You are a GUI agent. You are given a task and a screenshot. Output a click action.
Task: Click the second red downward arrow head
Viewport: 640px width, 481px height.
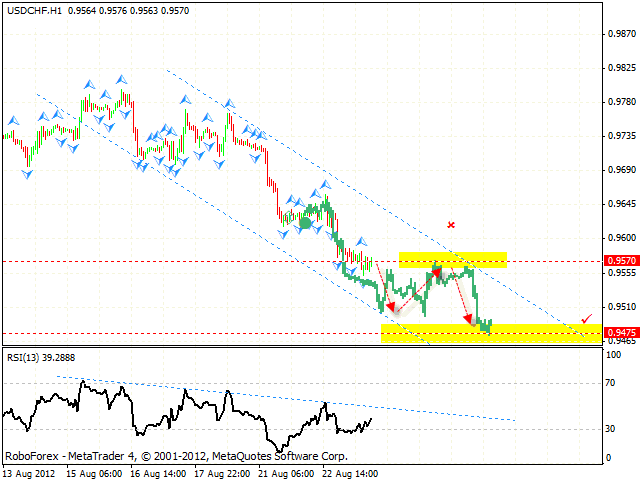click(469, 320)
